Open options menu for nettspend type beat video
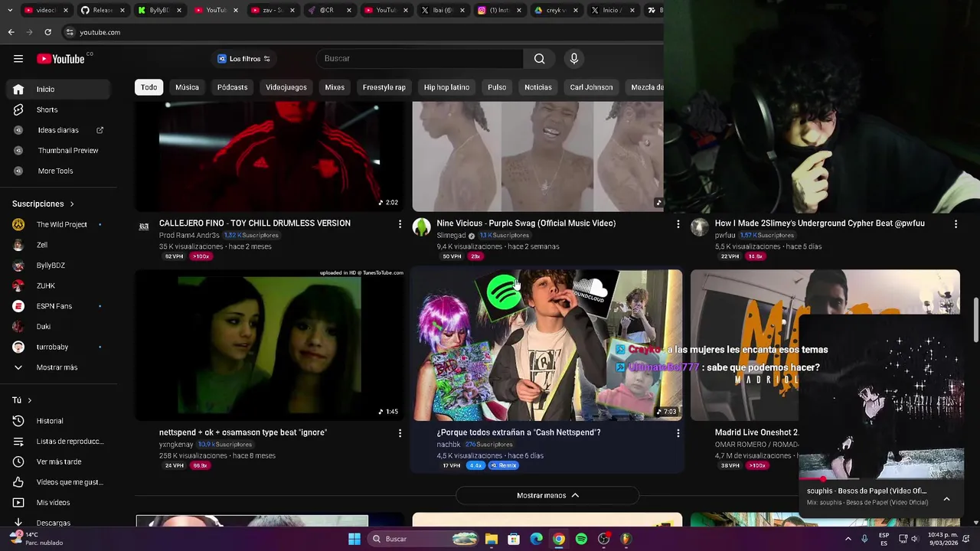This screenshot has width=980, height=551. pyautogui.click(x=399, y=433)
